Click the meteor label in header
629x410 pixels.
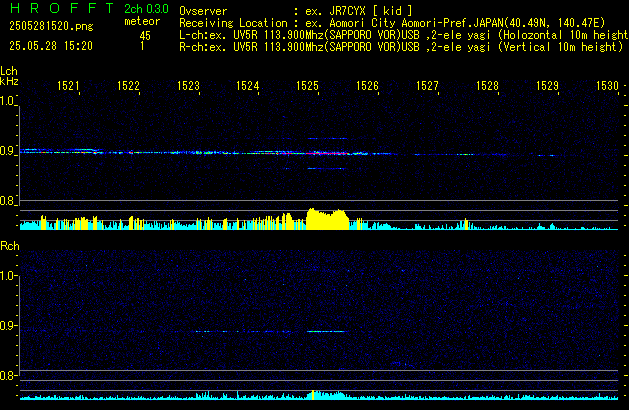142,21
